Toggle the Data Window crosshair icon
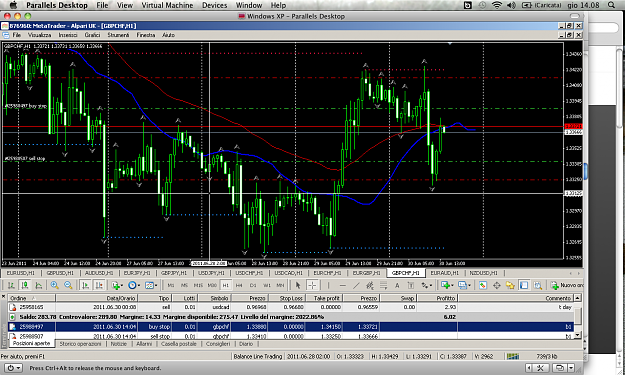Screen dimensions: 625x375 click(497, 285)
